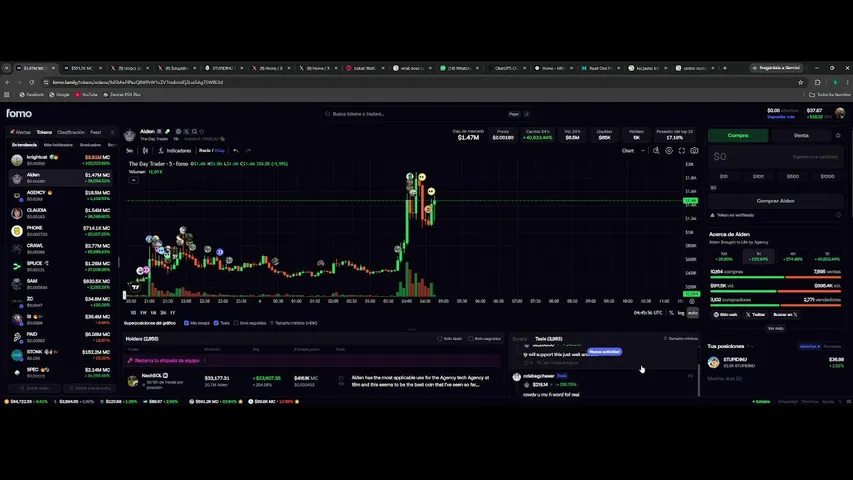
Task: Open the Aiden token avatar image
Action: coord(129,134)
